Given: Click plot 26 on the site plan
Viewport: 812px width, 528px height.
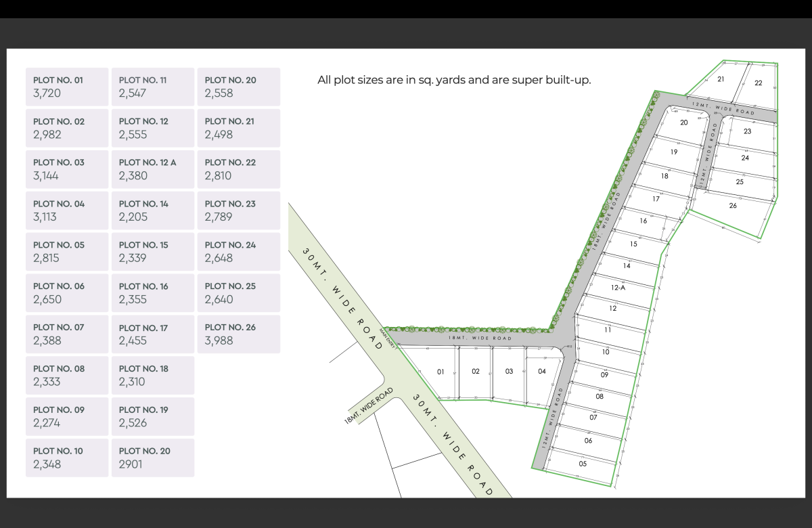Looking at the screenshot, I should coord(733,205).
